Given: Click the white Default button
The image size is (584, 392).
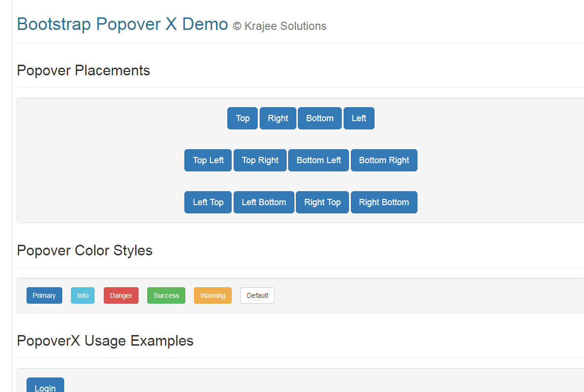Looking at the screenshot, I should [x=257, y=295].
